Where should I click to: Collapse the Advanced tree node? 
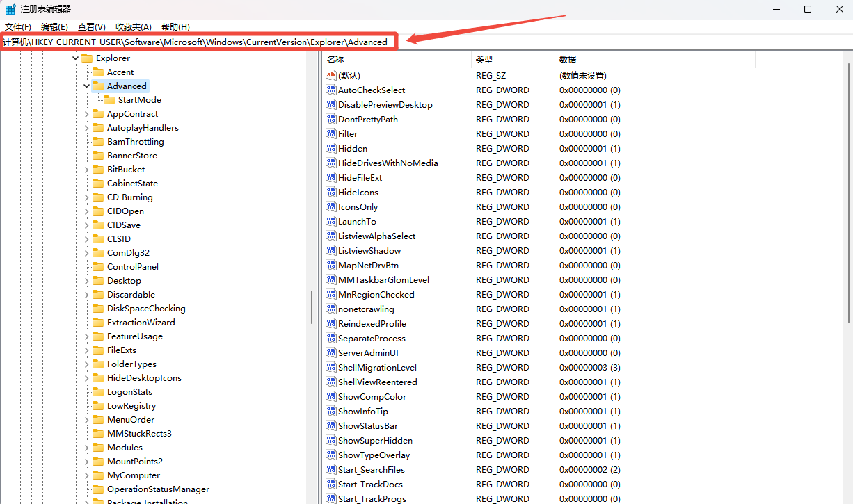point(86,86)
